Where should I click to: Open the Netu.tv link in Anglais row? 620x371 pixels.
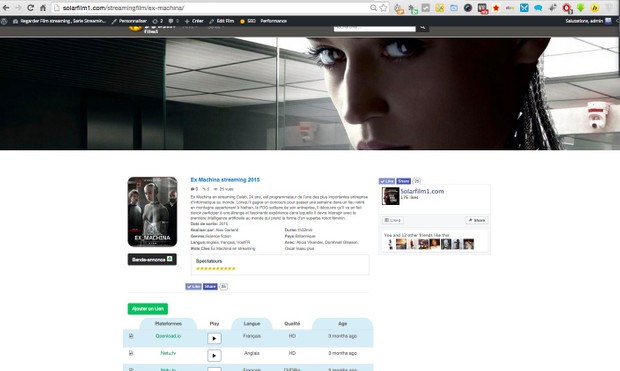pos(168,353)
